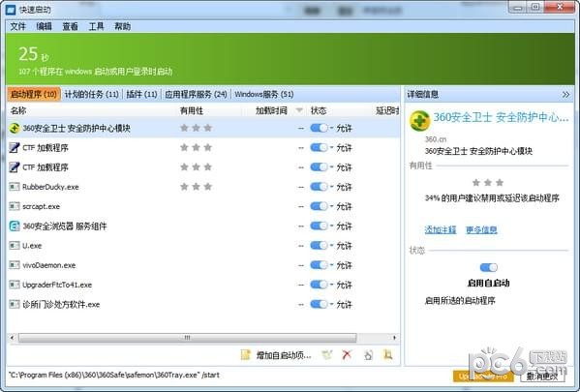Open state dropdown arrow for RubberDucky.exe
This screenshot has height=392, width=580.
click(331, 187)
